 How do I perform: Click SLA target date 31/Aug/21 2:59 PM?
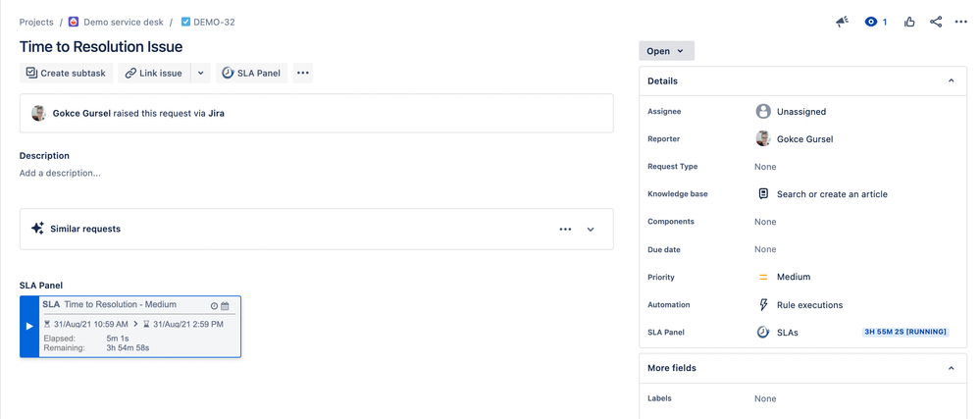[187, 325]
